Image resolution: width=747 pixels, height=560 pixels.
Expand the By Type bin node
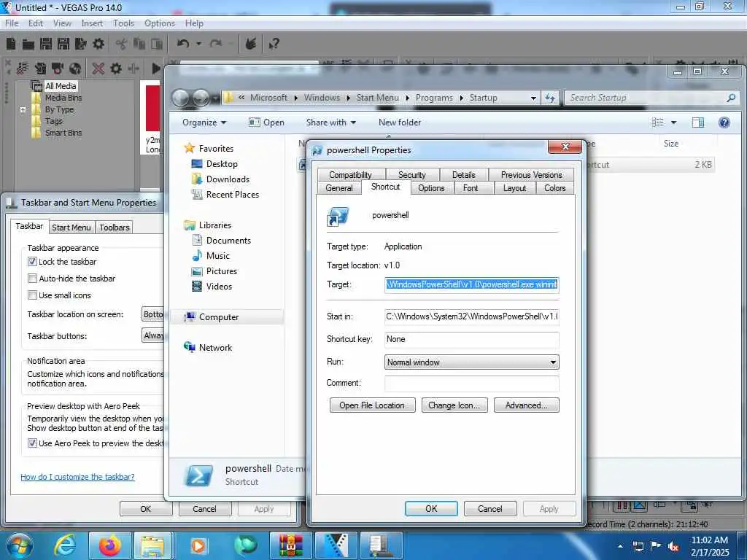pos(23,109)
